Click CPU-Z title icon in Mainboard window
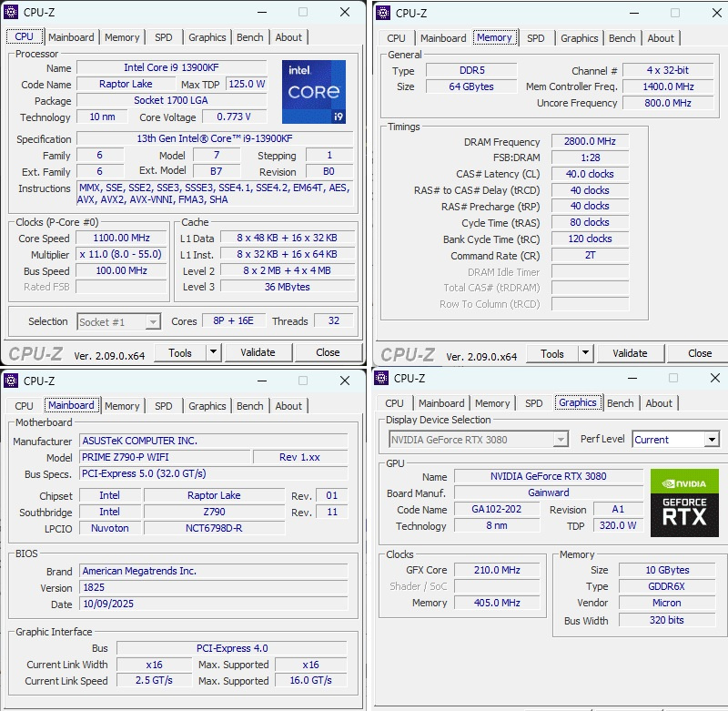 (x=11, y=381)
